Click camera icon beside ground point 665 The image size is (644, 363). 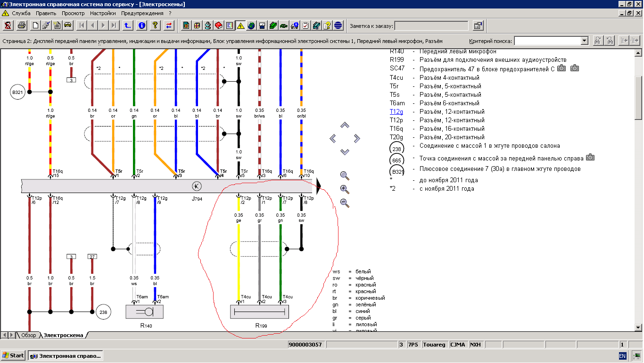(x=590, y=157)
